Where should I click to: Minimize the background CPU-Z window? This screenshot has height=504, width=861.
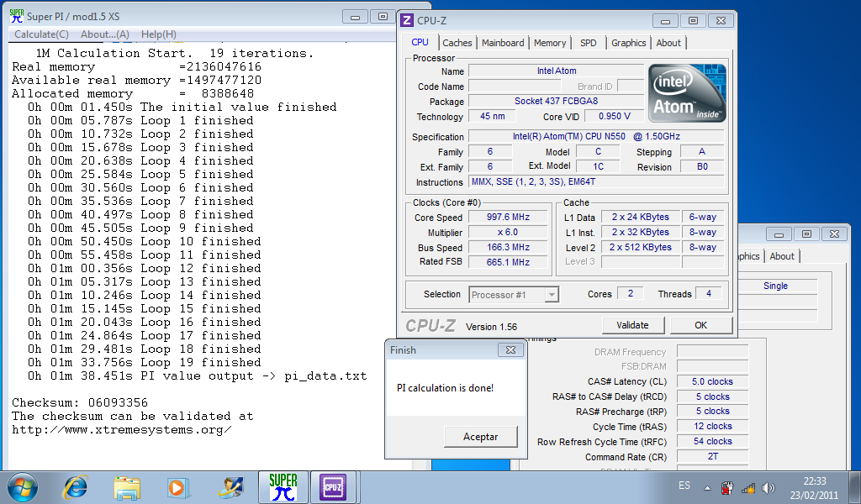tap(779, 234)
